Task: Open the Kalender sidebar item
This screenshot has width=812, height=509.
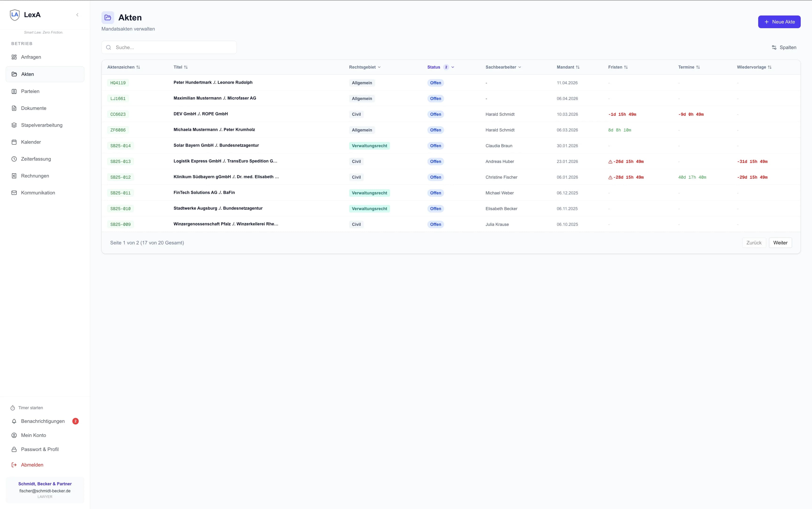Action: coord(31,142)
